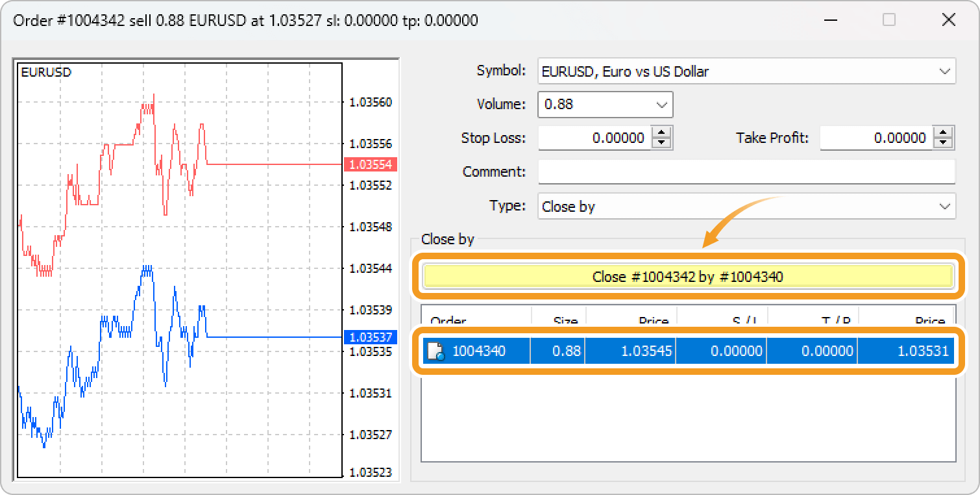Click the order icon beside 1004340

(435, 352)
